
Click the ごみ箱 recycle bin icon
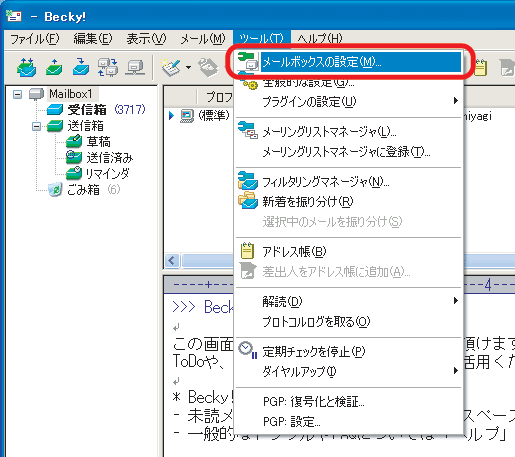[x=55, y=189]
